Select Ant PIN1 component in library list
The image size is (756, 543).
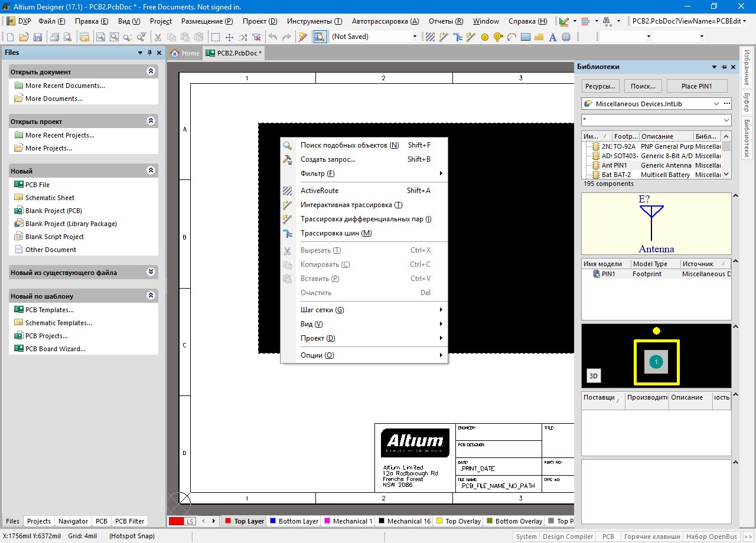pos(614,165)
